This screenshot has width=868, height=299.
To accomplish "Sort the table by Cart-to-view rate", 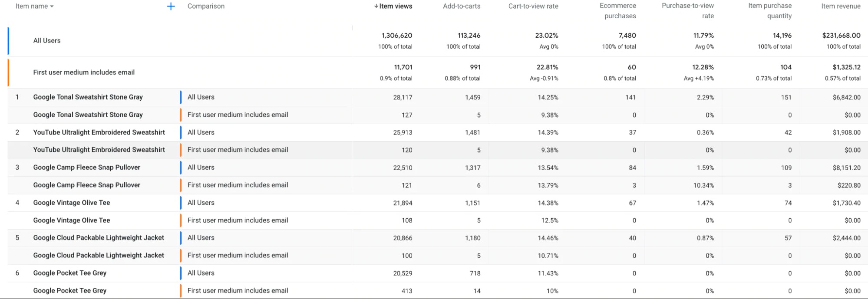I will (x=533, y=6).
